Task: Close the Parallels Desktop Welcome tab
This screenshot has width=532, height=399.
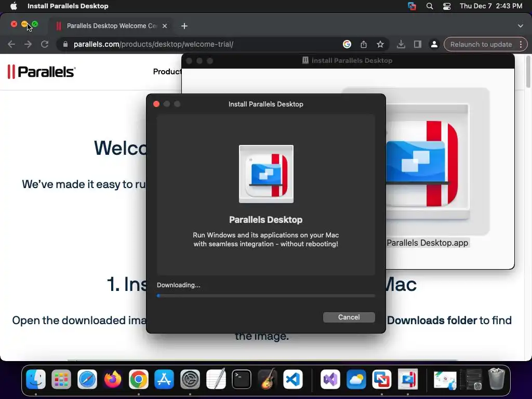Action: coord(165,26)
